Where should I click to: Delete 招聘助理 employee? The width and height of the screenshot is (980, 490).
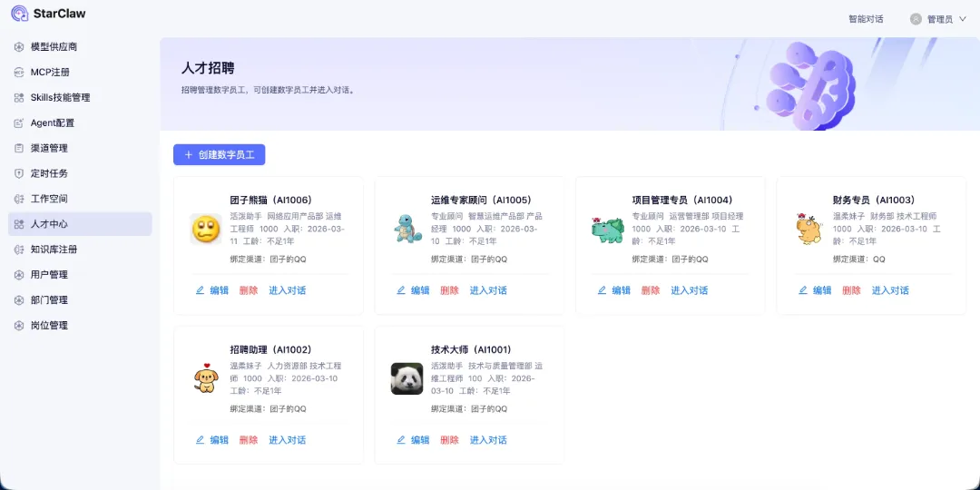click(x=249, y=440)
